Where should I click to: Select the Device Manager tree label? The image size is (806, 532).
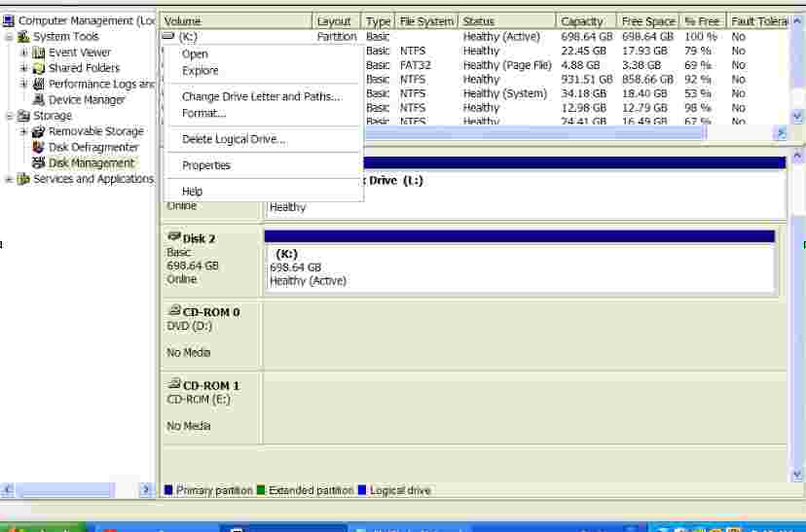(87, 99)
